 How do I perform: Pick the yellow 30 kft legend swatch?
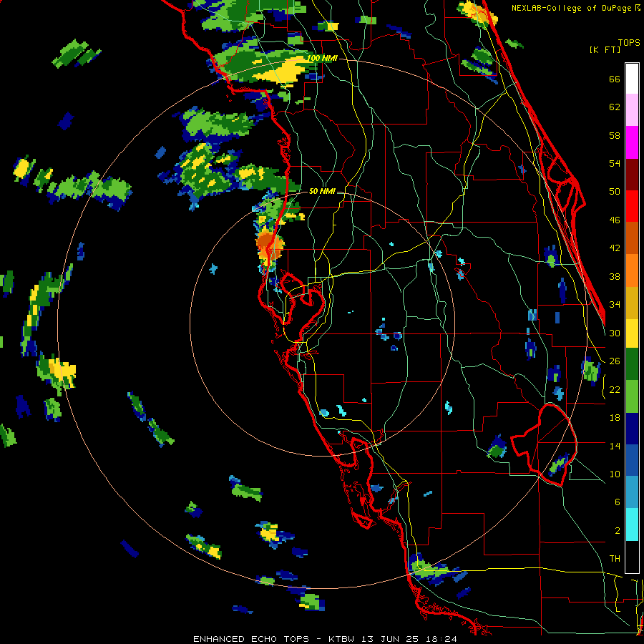pyautogui.click(x=632, y=333)
